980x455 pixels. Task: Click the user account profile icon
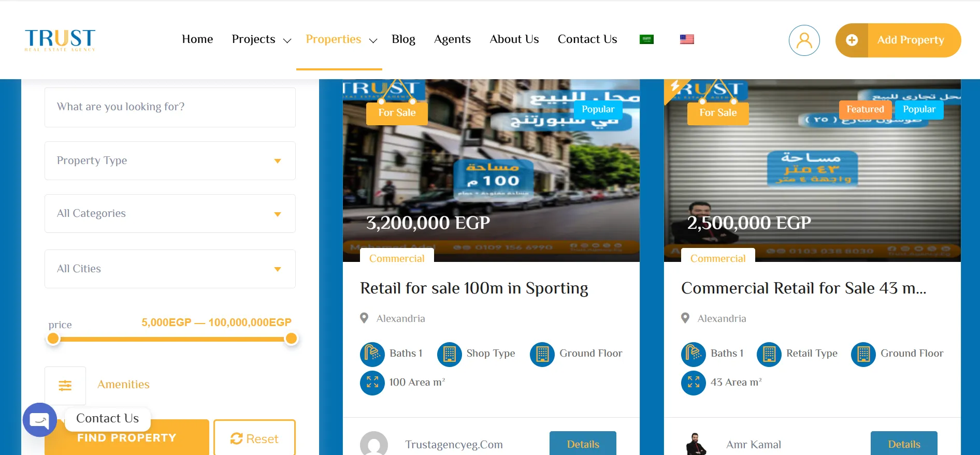tap(804, 40)
